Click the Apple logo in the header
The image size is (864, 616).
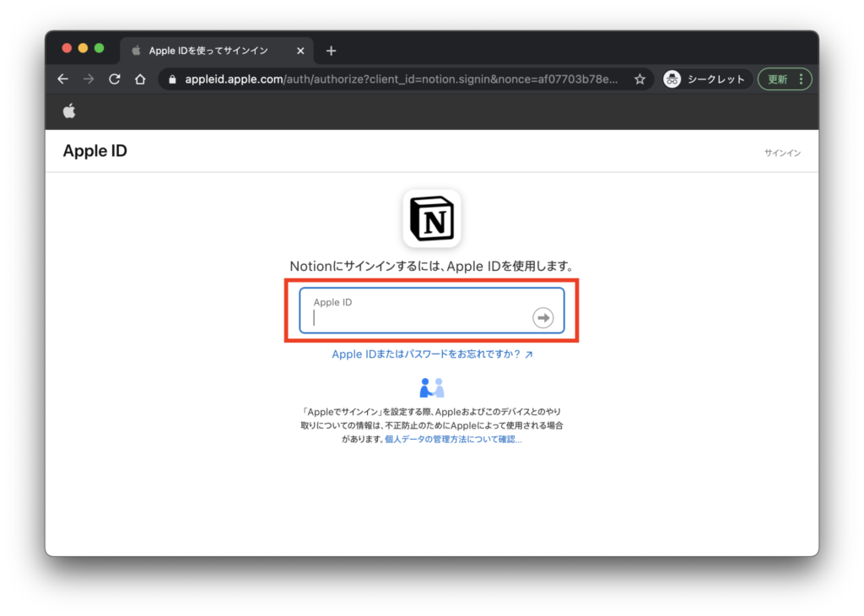click(x=69, y=111)
